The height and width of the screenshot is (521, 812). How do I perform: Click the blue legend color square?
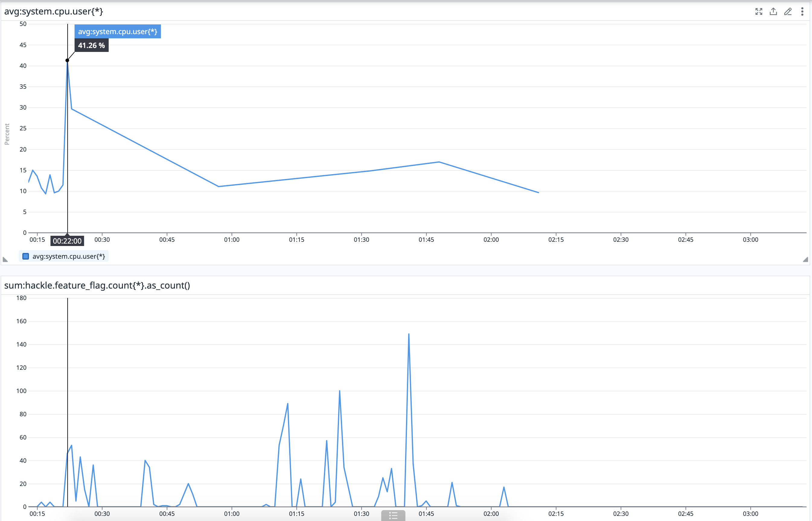coord(26,256)
